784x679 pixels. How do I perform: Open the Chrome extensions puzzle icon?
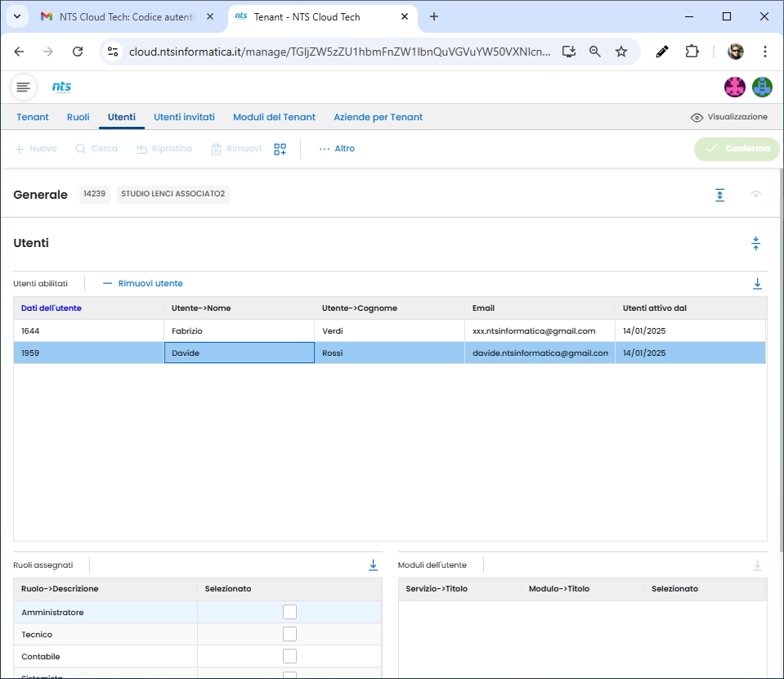692,52
